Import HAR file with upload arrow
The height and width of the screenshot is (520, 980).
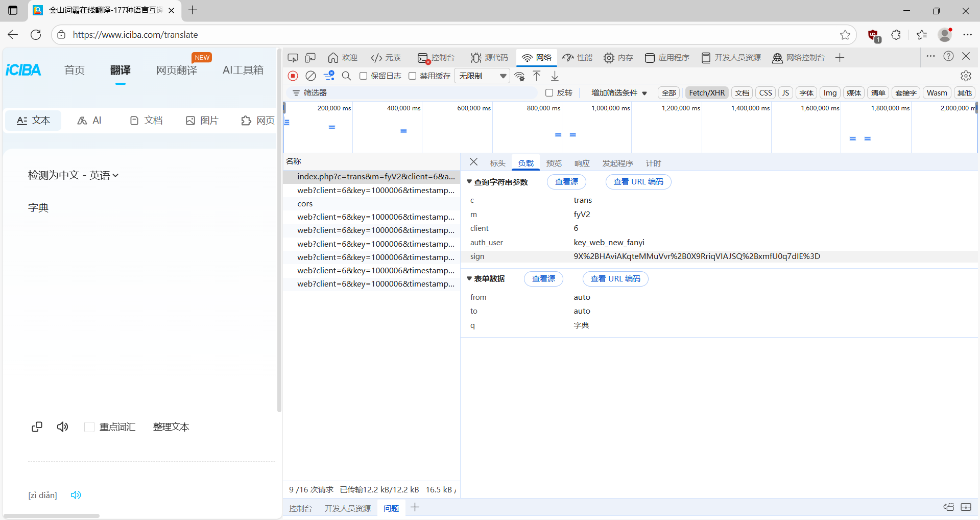pyautogui.click(x=537, y=76)
